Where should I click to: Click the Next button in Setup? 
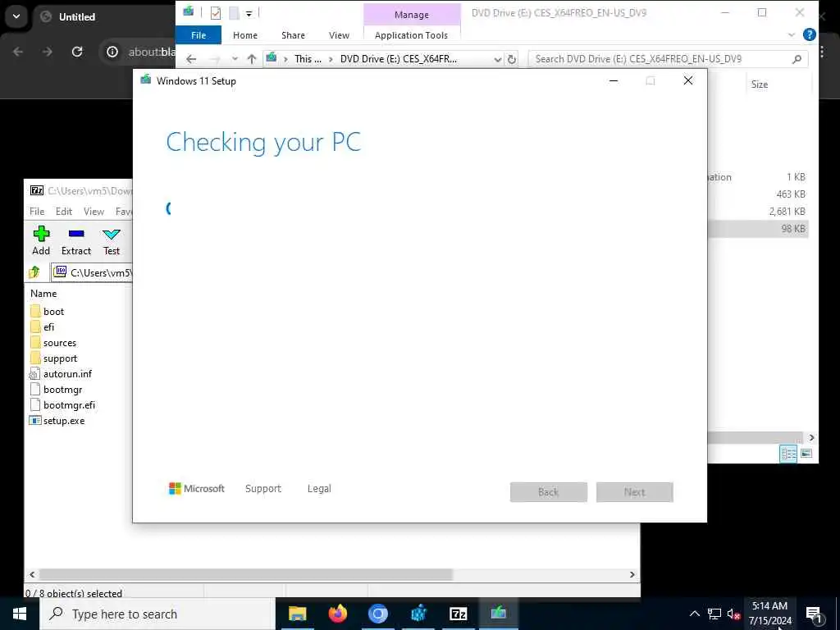pyautogui.click(x=635, y=492)
